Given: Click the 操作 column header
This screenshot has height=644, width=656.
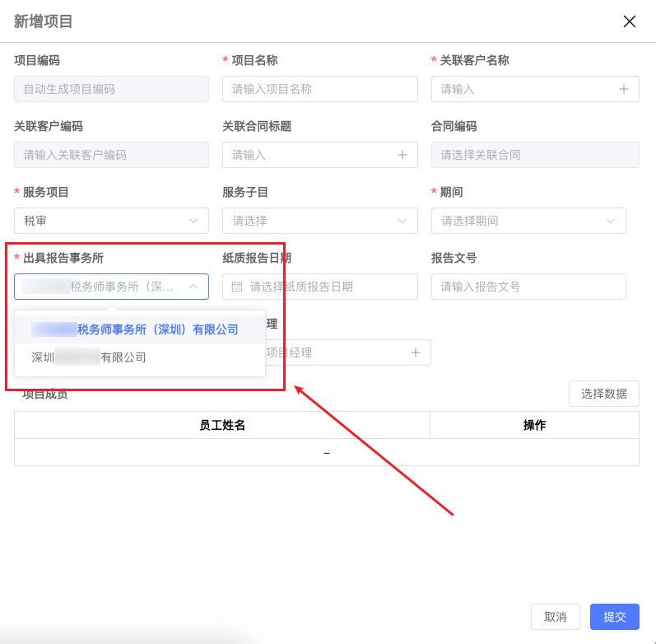Looking at the screenshot, I should [534, 425].
